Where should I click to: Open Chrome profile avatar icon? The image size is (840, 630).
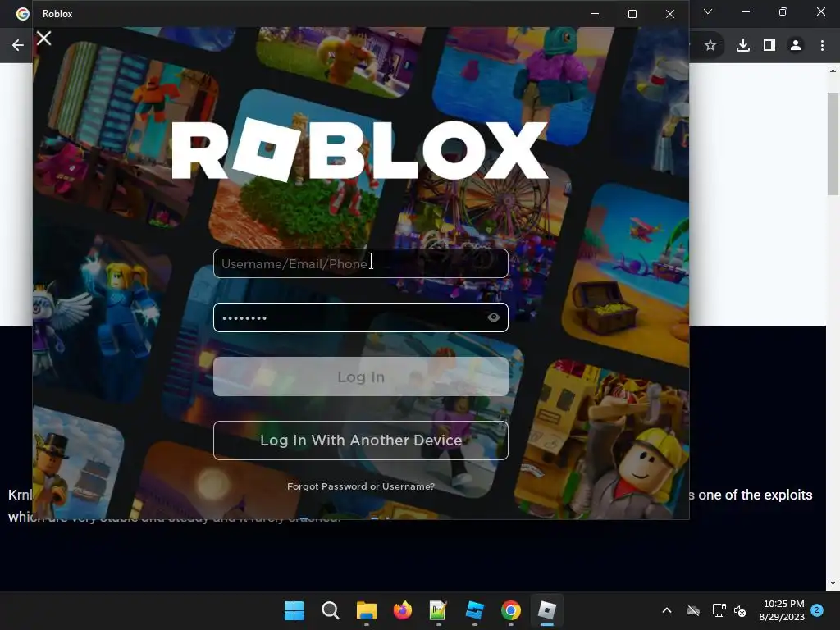796,46
